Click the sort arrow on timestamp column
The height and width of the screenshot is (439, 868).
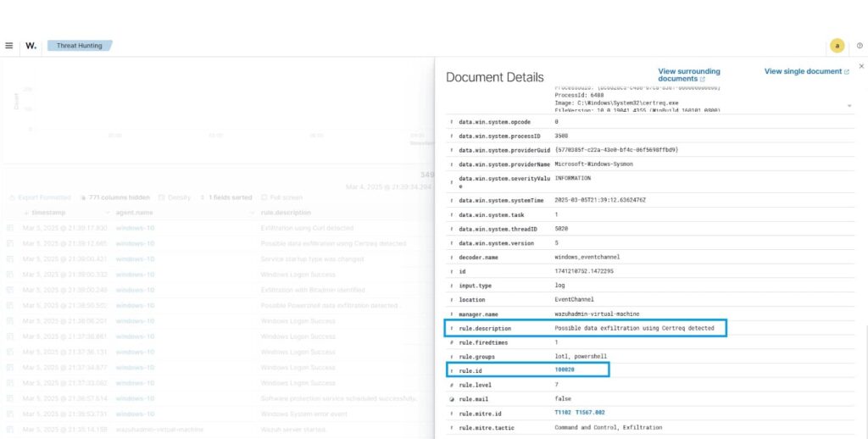(26, 213)
